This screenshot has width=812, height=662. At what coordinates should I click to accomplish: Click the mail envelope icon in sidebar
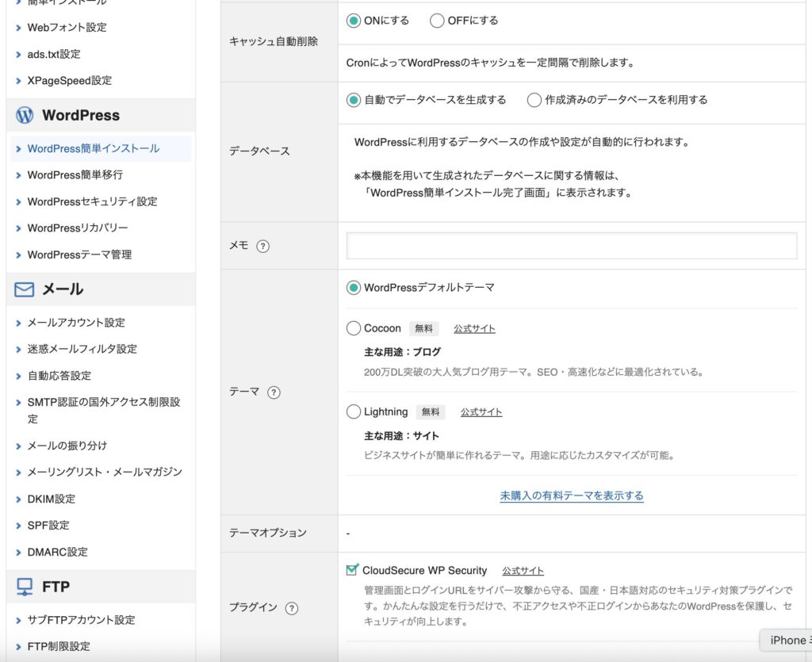(25, 289)
